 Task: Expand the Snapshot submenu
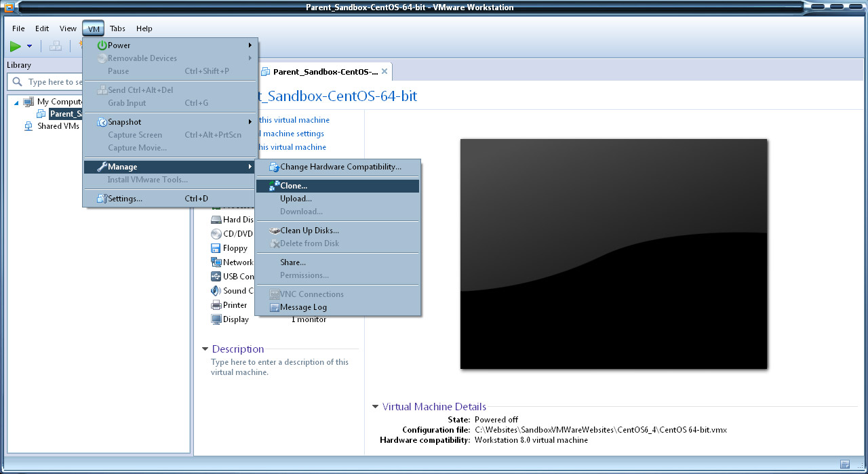tap(170, 122)
